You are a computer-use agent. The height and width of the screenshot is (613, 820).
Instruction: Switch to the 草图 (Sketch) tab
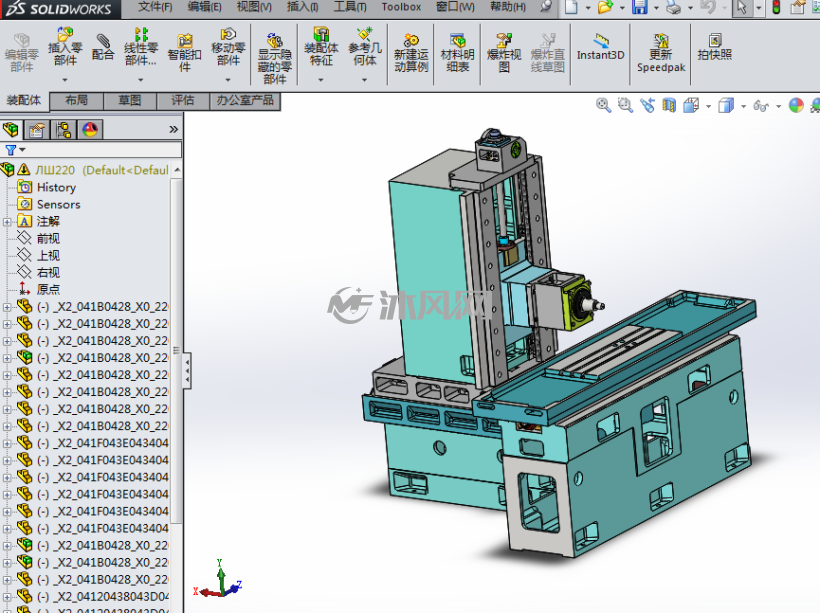coord(130,100)
